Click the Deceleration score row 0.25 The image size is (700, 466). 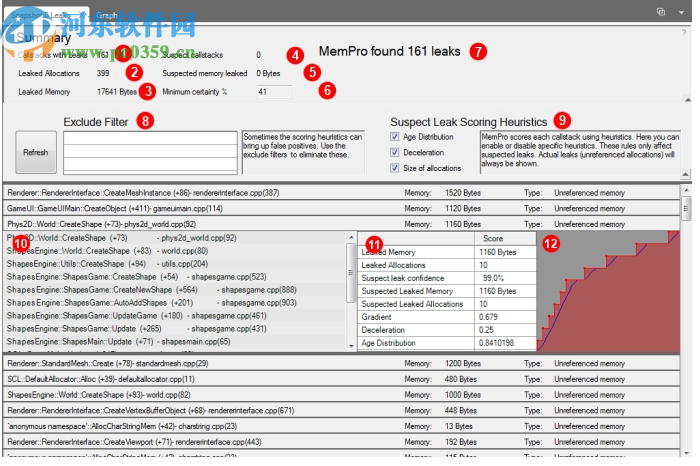(447, 330)
